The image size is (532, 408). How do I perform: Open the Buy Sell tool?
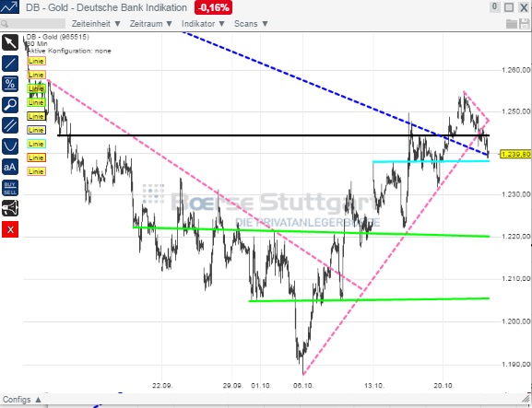pyautogui.click(x=10, y=188)
